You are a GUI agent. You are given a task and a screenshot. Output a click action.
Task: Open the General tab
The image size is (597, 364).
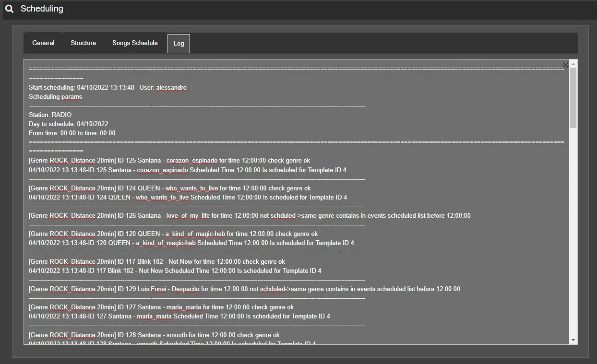pos(43,43)
